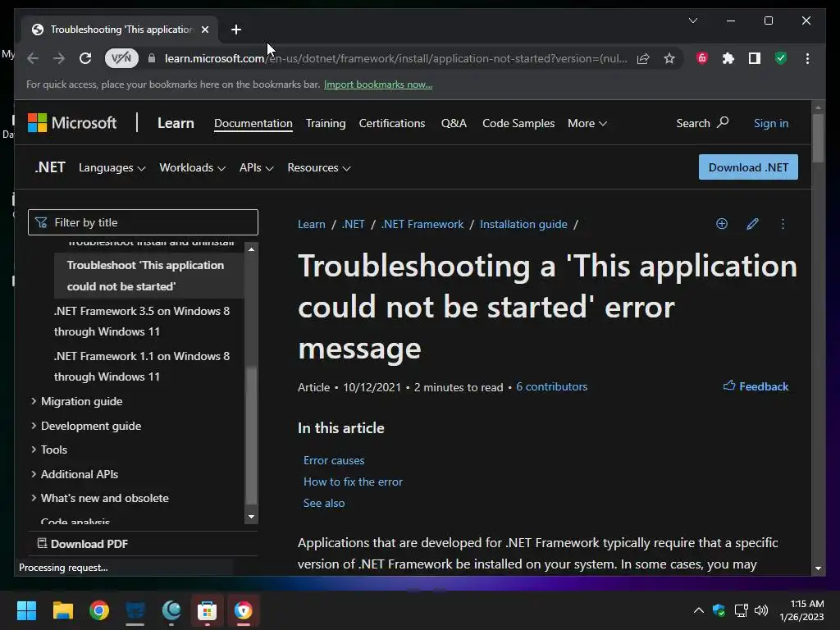Jump to How to fix the error
This screenshot has width=840, height=630.
tap(353, 482)
